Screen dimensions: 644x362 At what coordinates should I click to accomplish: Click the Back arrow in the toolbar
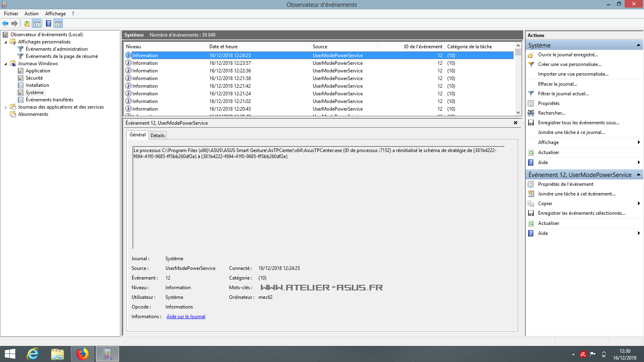(5, 23)
